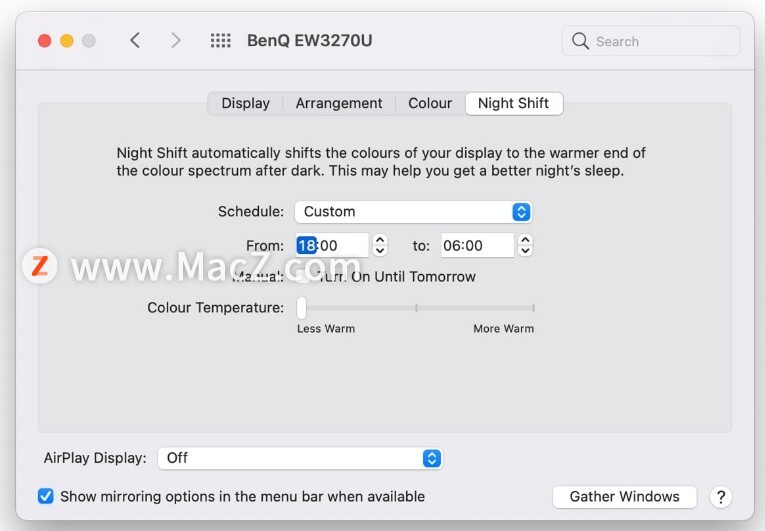This screenshot has width=765, height=531.
Task: Toggle Turn On Until Tomorrow checkbox
Action: click(302, 277)
